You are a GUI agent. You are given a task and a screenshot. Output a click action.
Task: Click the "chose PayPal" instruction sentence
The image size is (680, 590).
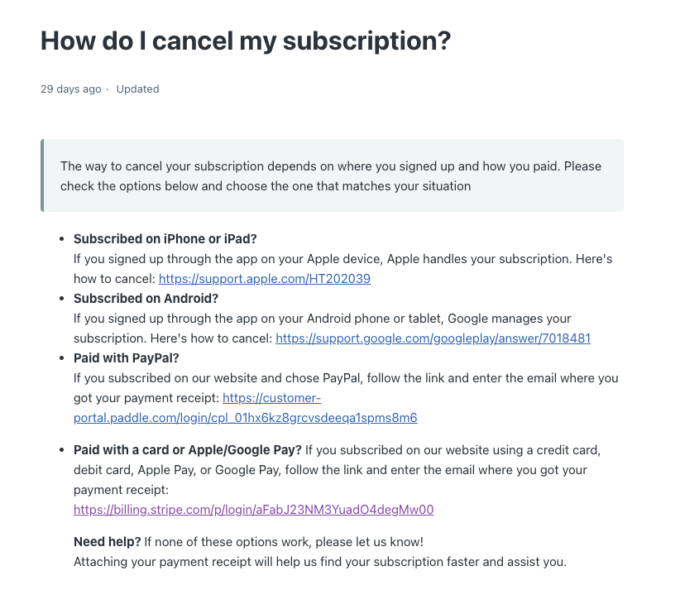(x=345, y=378)
